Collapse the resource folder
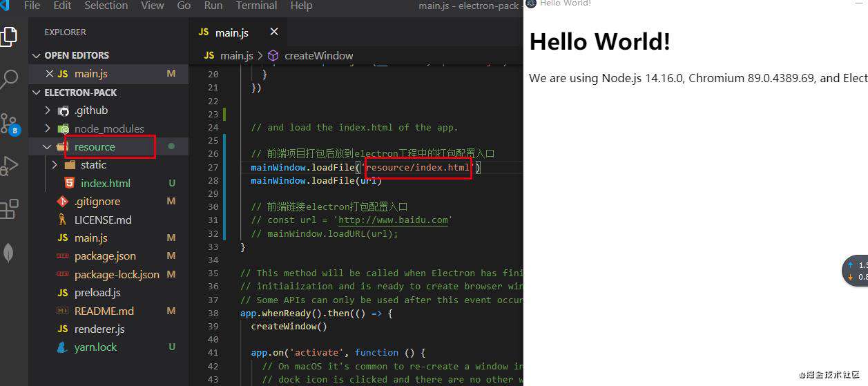The image size is (868, 386). click(95, 146)
